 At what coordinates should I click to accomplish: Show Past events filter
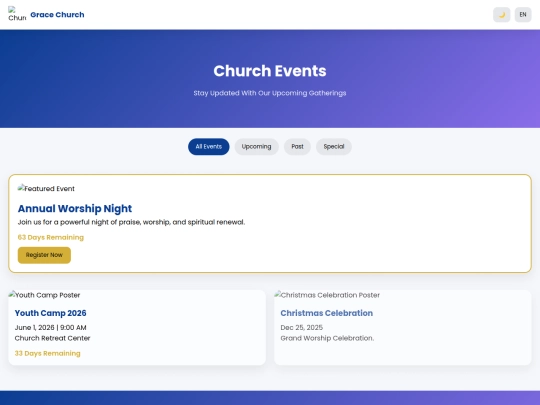(298, 147)
